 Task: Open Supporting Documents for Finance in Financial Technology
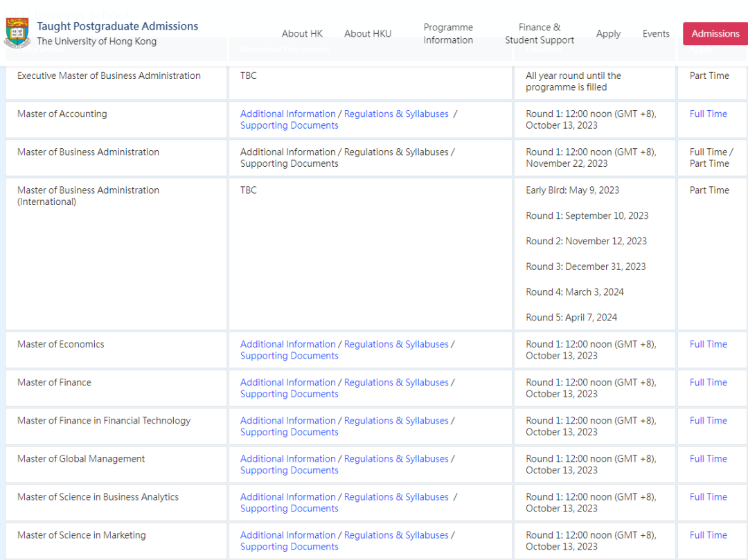tap(289, 432)
